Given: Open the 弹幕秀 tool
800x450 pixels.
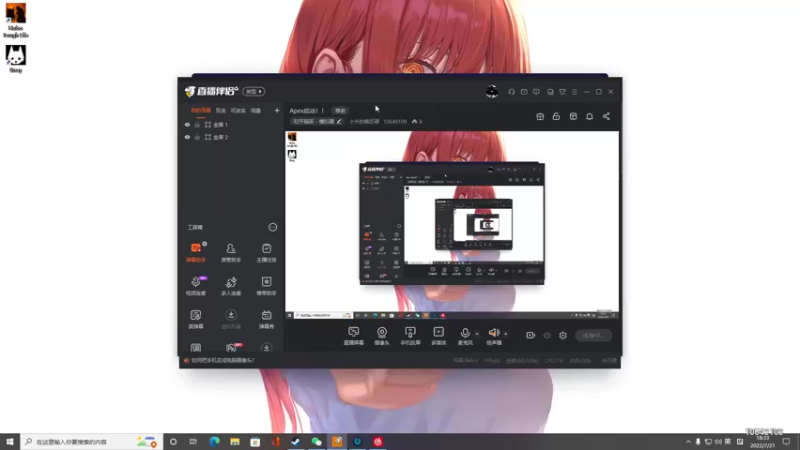Looking at the screenshot, I should click(x=266, y=319).
